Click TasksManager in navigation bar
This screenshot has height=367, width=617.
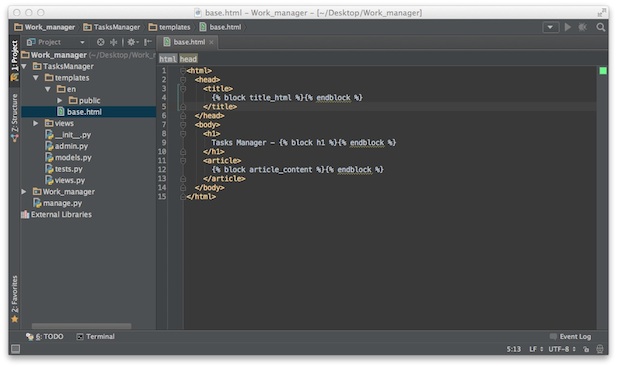pos(112,27)
